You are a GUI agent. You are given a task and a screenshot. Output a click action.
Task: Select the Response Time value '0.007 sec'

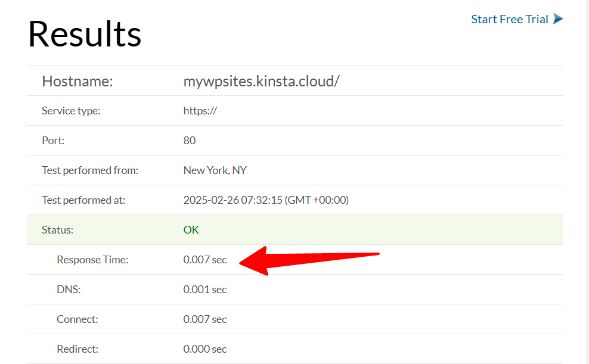pos(205,260)
